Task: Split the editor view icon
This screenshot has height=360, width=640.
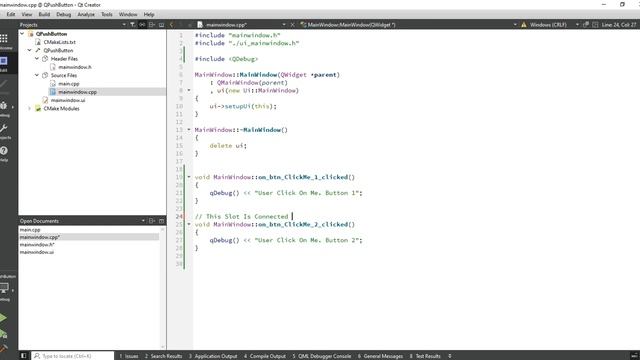Action: tap(586, 25)
